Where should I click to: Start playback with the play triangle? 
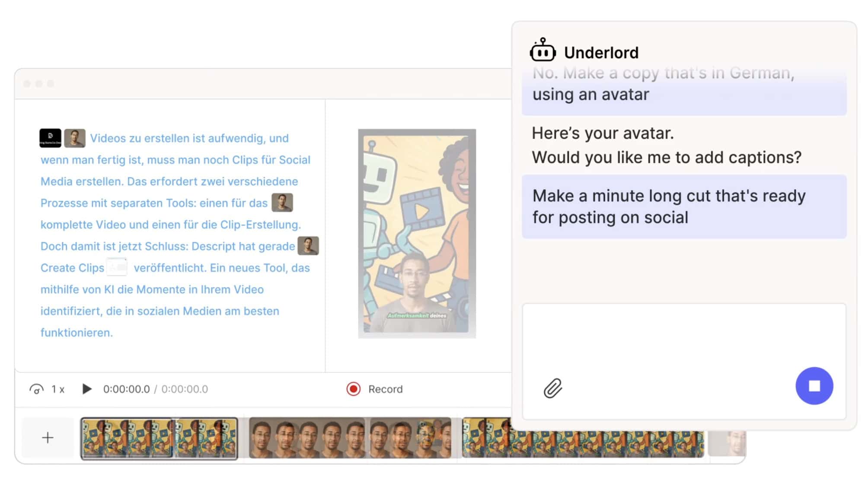tap(86, 389)
